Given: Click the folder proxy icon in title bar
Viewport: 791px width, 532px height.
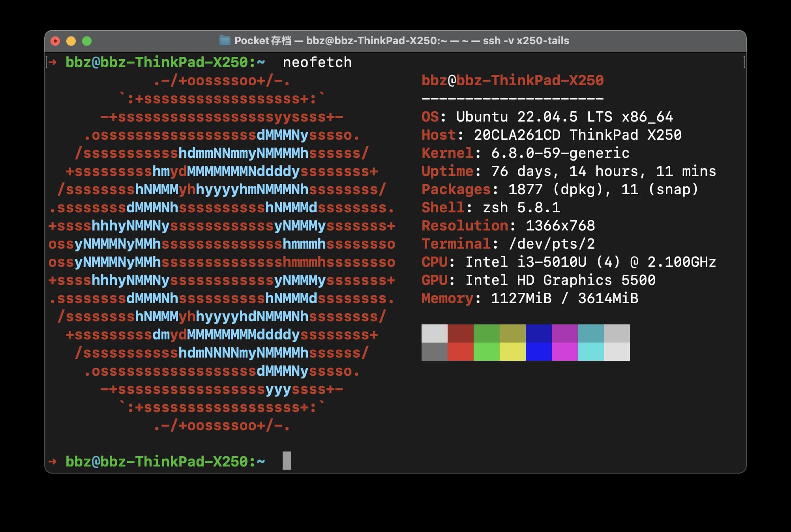Looking at the screenshot, I should pyautogui.click(x=225, y=40).
